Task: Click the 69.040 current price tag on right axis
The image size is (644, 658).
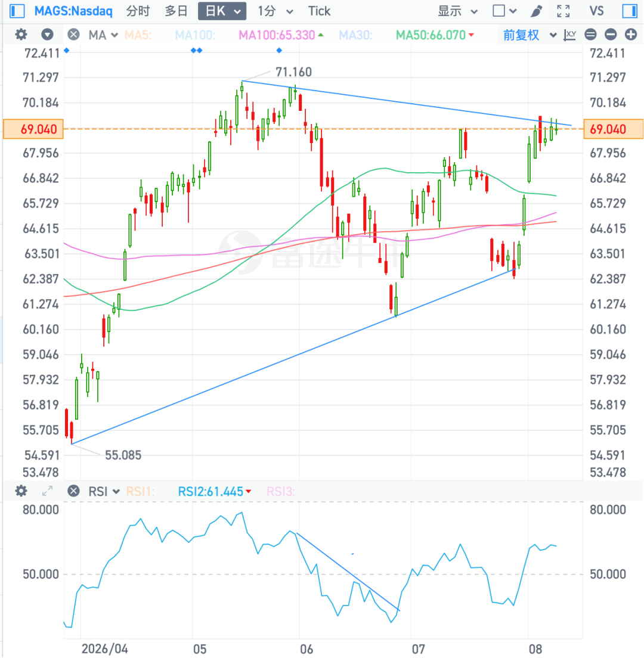Action: pyautogui.click(x=614, y=129)
